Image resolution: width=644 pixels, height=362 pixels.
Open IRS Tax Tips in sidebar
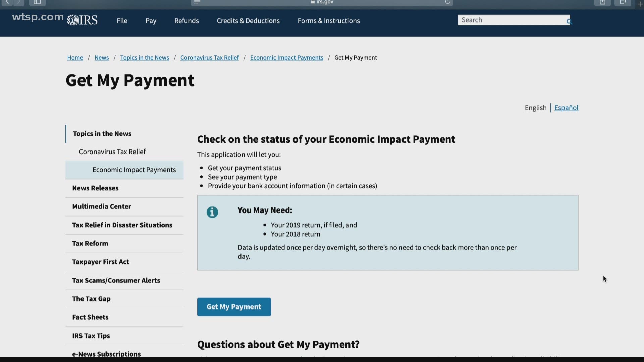point(91,336)
